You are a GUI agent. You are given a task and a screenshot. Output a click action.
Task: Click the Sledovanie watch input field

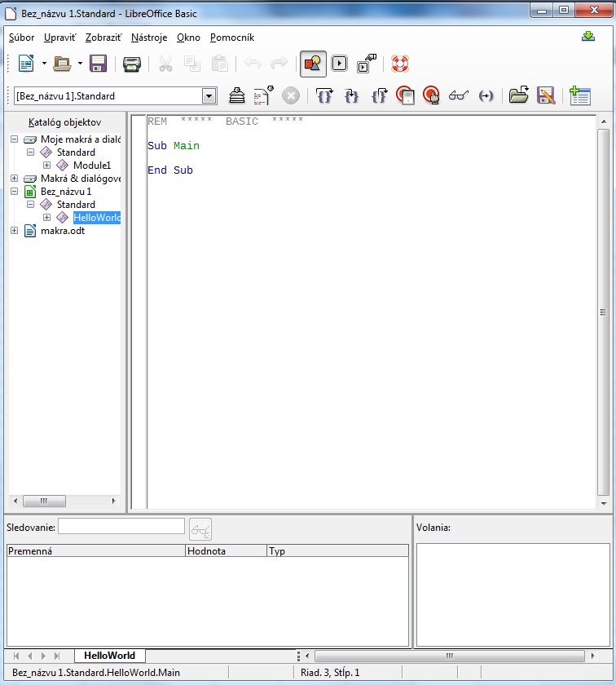(121, 526)
